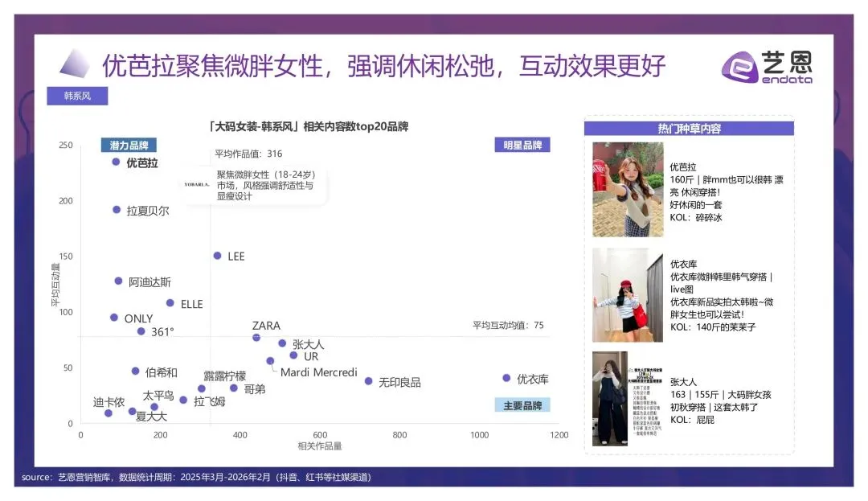Click the 平均作品值: 316 annotation
Viewport: 868px width, 501px height.
pyautogui.click(x=248, y=154)
